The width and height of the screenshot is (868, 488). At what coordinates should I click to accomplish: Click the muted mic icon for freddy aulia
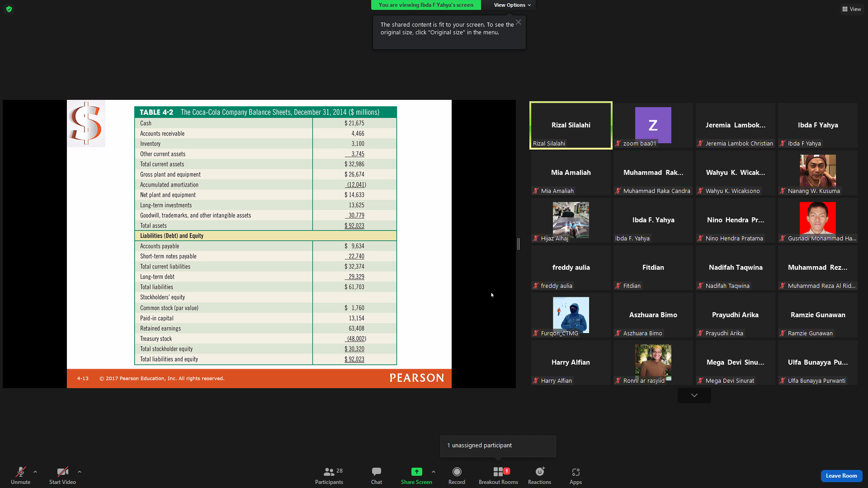pos(536,286)
